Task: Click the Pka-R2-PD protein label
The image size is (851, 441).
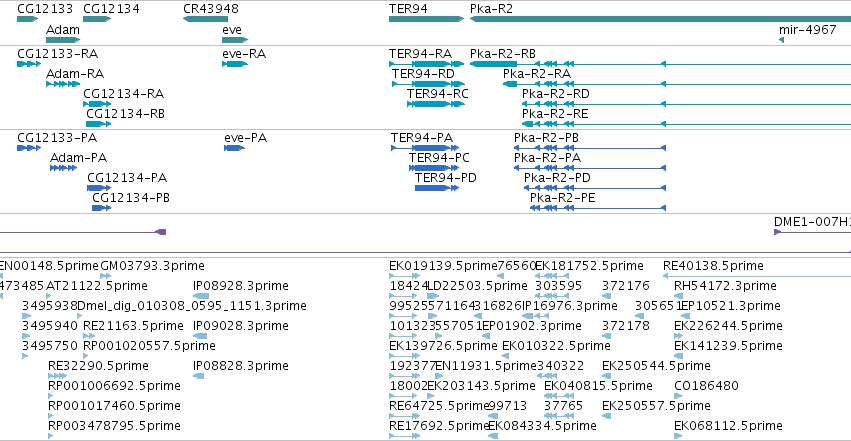Action: click(557, 178)
